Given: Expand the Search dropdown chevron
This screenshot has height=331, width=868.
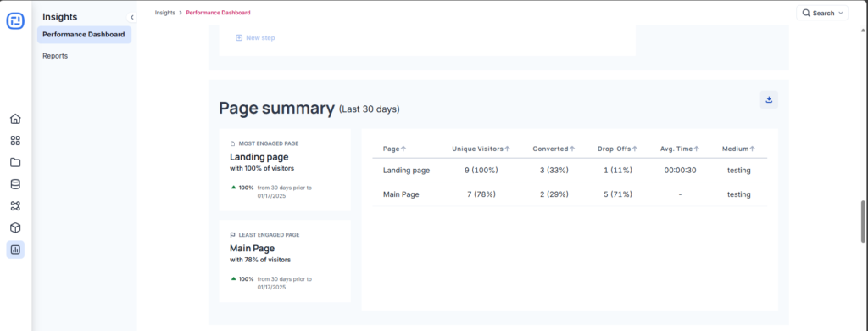Looking at the screenshot, I should (842, 13).
